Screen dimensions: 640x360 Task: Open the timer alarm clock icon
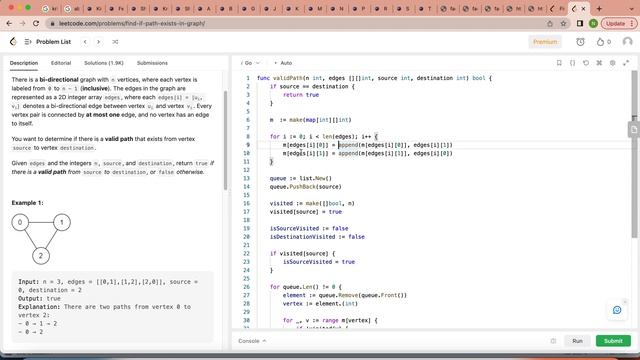point(580,42)
